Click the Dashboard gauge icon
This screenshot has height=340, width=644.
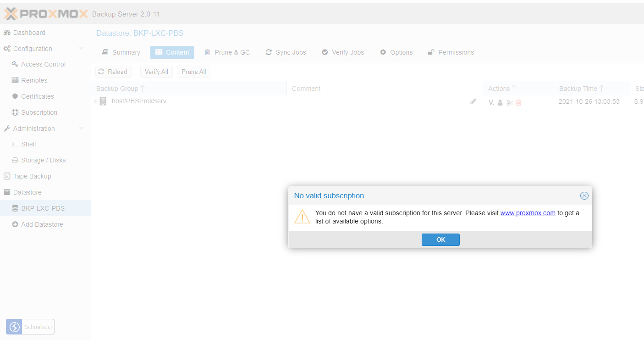pyautogui.click(x=7, y=33)
